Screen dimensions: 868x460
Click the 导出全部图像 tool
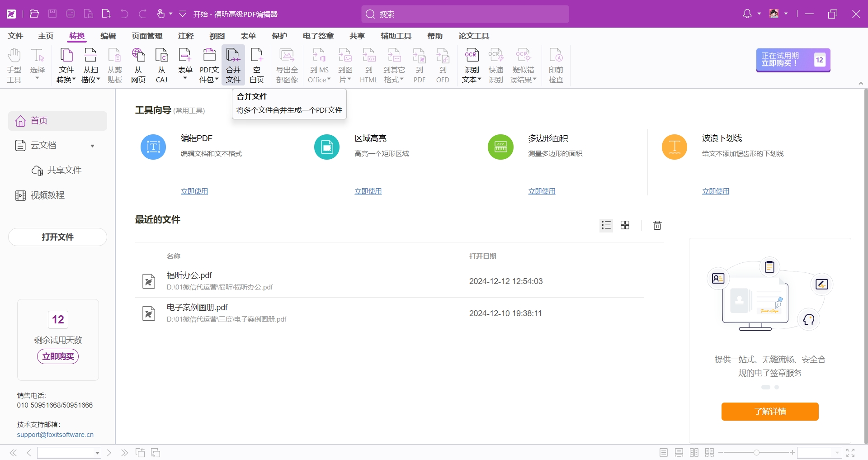tap(287, 65)
